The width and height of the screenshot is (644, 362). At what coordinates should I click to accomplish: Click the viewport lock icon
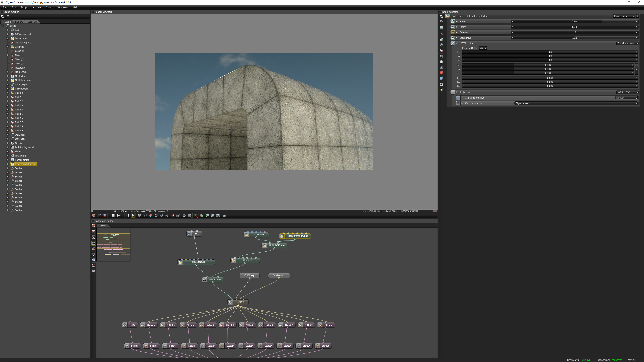click(224, 215)
